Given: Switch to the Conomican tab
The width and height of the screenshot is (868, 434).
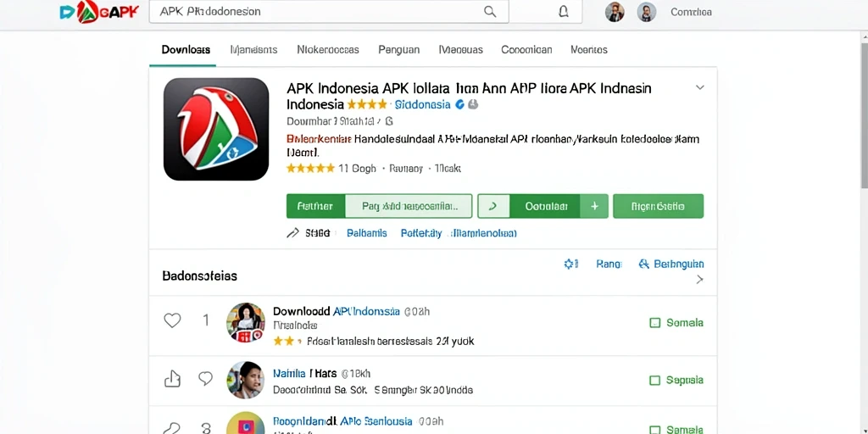Looking at the screenshot, I should [x=526, y=49].
